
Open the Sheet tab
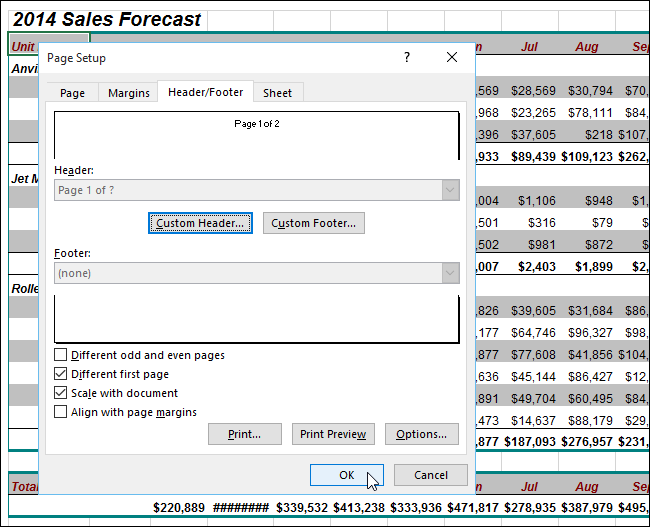click(x=277, y=92)
